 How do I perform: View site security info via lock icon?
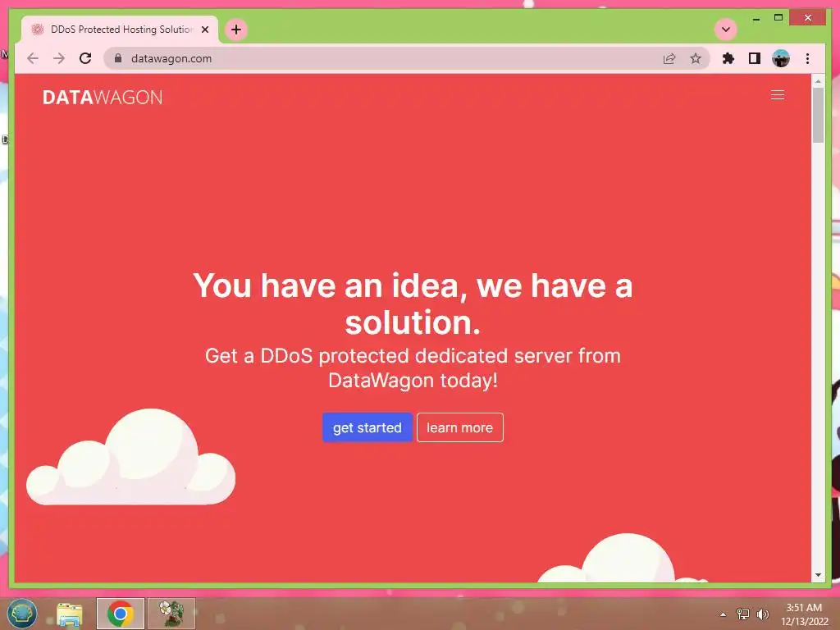[x=118, y=58]
